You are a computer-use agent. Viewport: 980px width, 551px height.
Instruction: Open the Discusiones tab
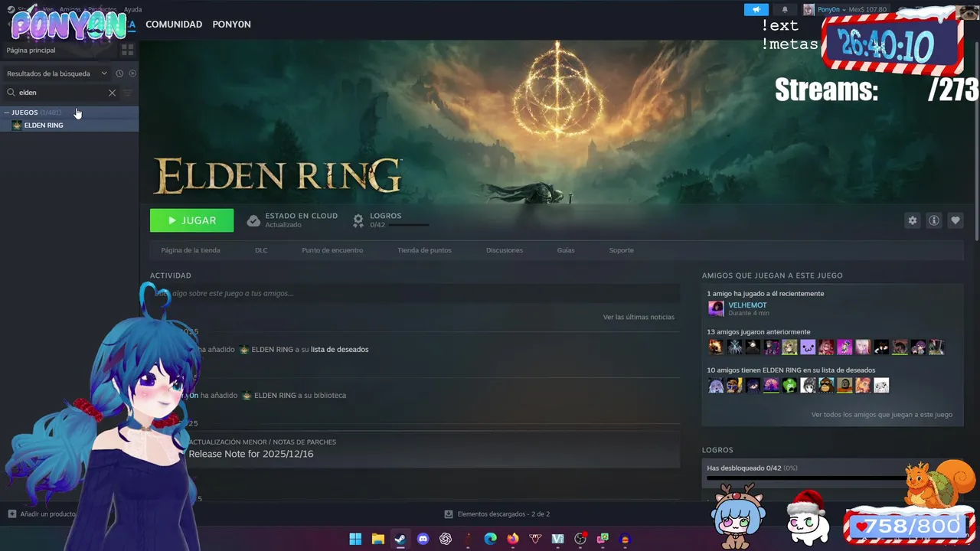(x=505, y=250)
